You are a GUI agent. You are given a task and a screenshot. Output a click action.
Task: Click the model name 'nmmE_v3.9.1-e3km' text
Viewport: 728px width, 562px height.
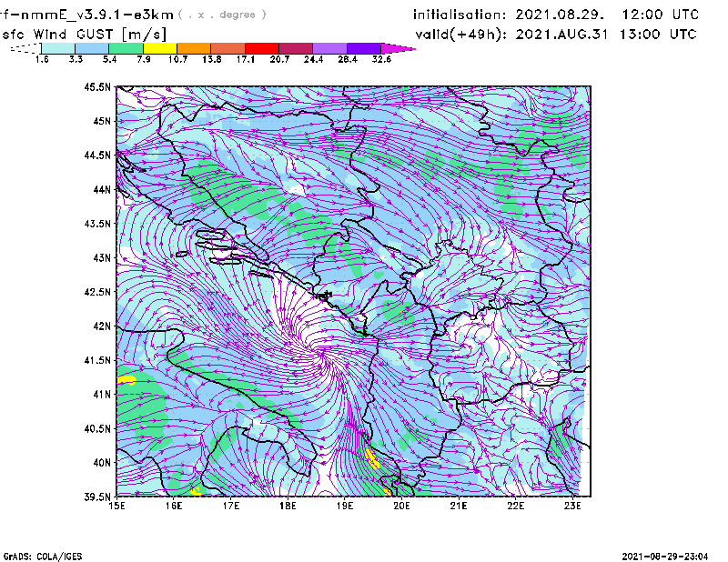pyautogui.click(x=97, y=15)
